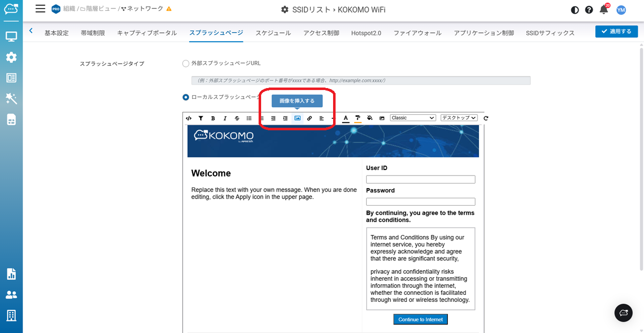Open notifications bell icon

[x=604, y=10]
